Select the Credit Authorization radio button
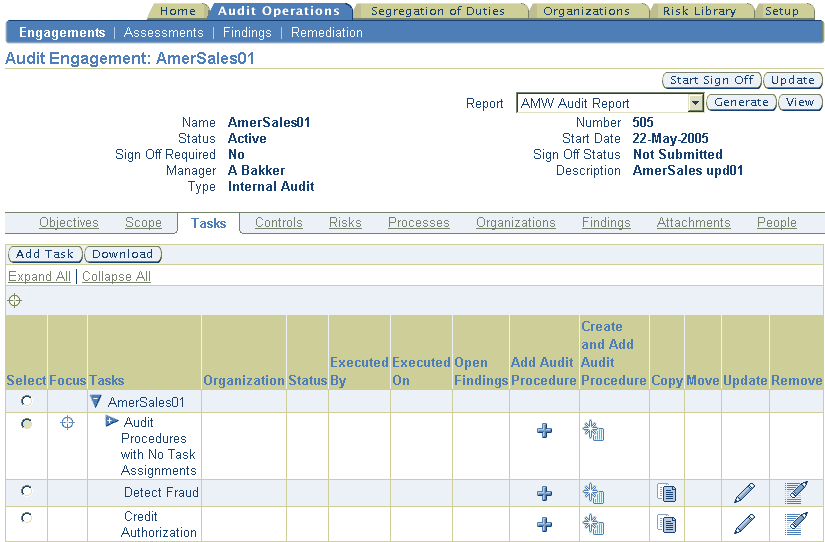This screenshot has width=825, height=542. point(26,517)
